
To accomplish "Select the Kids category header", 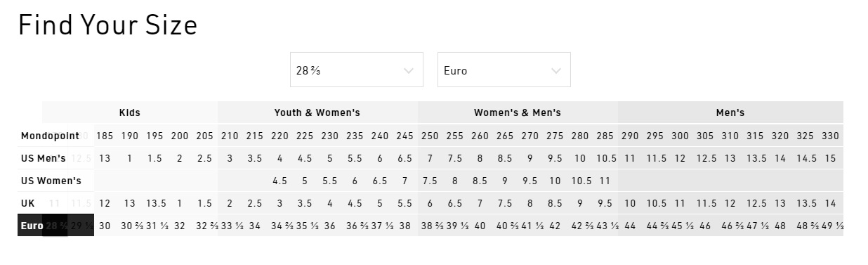I will [x=130, y=112].
